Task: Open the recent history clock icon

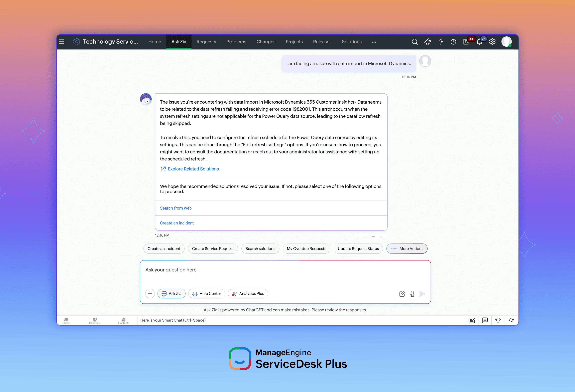Action: [x=453, y=42]
